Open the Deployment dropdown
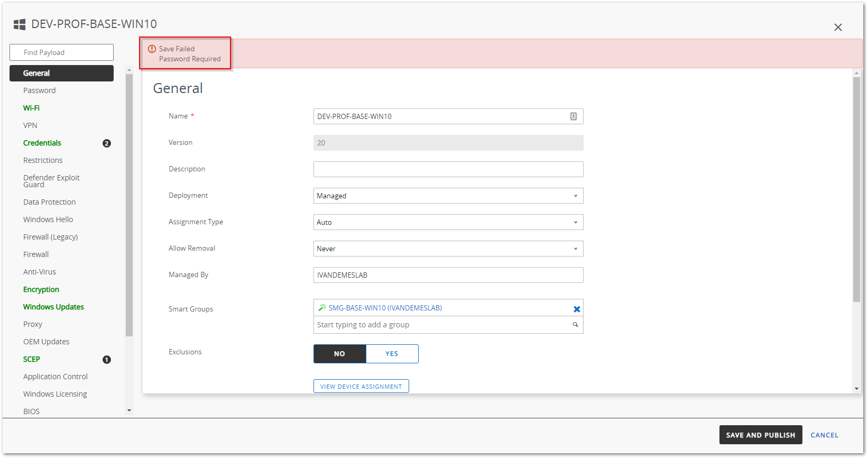The height and width of the screenshot is (458, 868). point(448,196)
